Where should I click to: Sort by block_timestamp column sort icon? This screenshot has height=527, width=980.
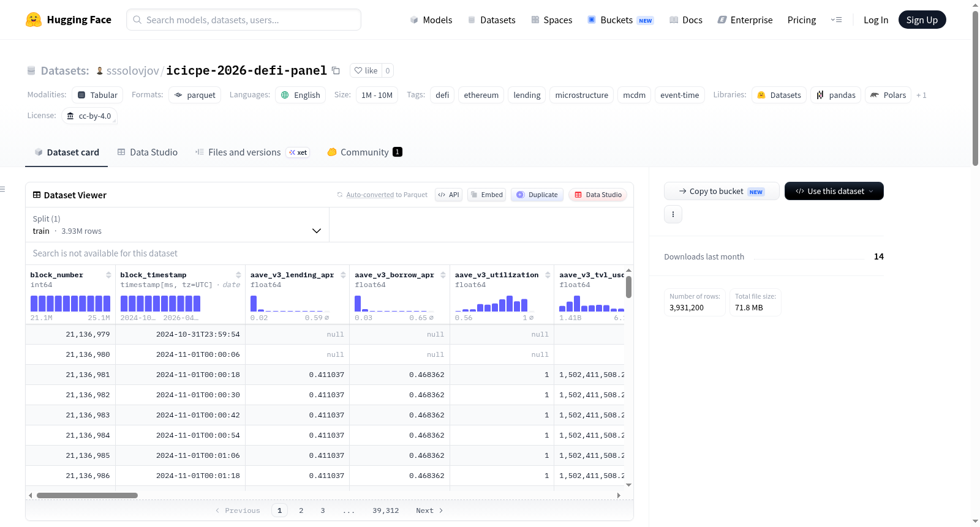tap(238, 275)
